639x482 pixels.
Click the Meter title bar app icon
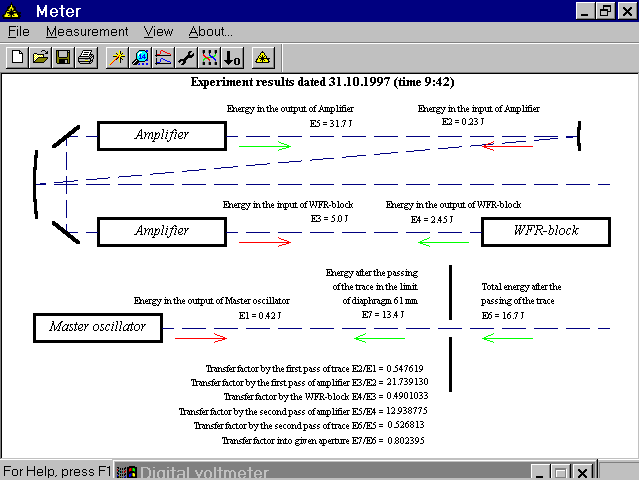coord(11,11)
